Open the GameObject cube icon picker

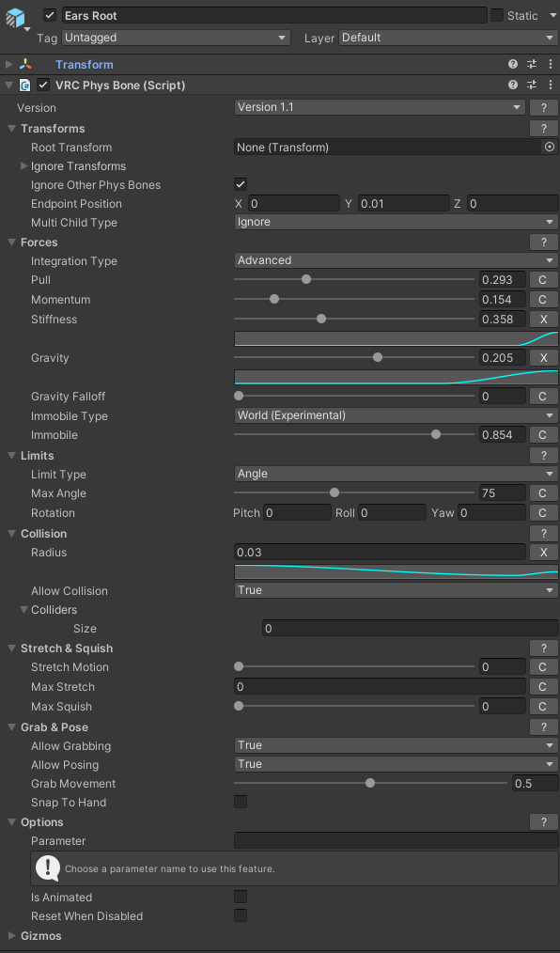(x=18, y=19)
